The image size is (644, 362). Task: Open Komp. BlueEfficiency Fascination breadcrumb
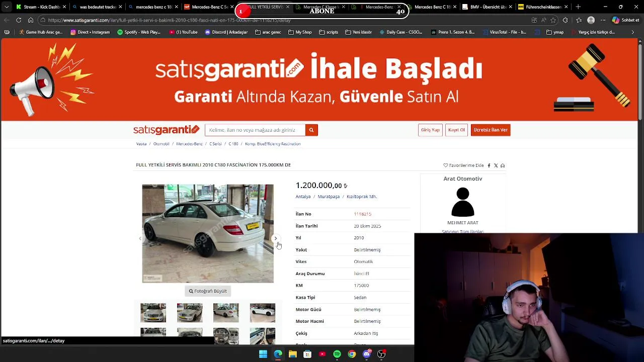click(x=273, y=144)
